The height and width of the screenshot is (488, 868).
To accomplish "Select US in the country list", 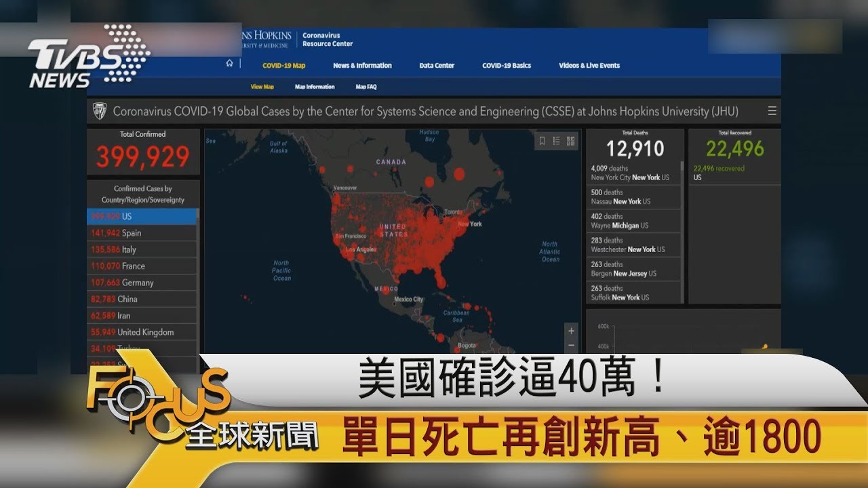I will [142, 216].
